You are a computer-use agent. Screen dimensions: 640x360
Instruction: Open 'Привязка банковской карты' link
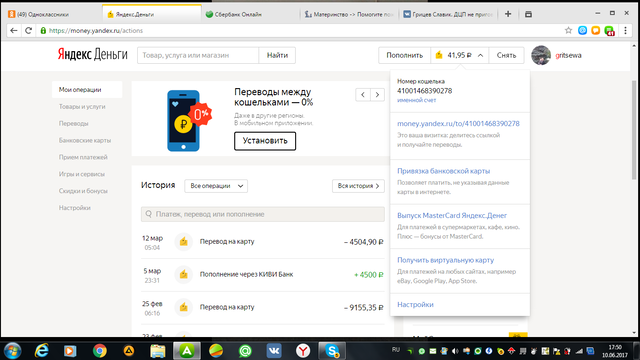coord(443,171)
